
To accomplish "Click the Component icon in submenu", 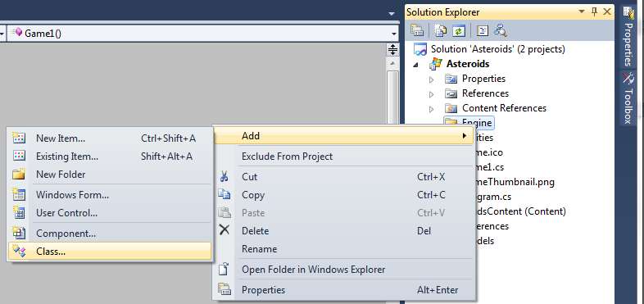I will [x=19, y=233].
